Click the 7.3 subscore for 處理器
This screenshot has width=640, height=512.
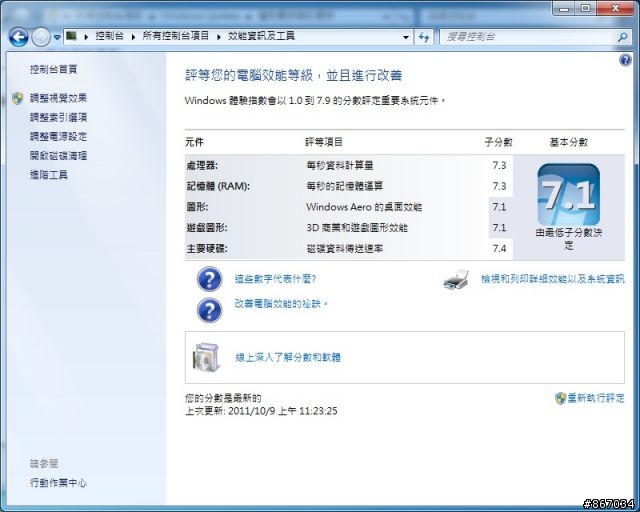499,165
